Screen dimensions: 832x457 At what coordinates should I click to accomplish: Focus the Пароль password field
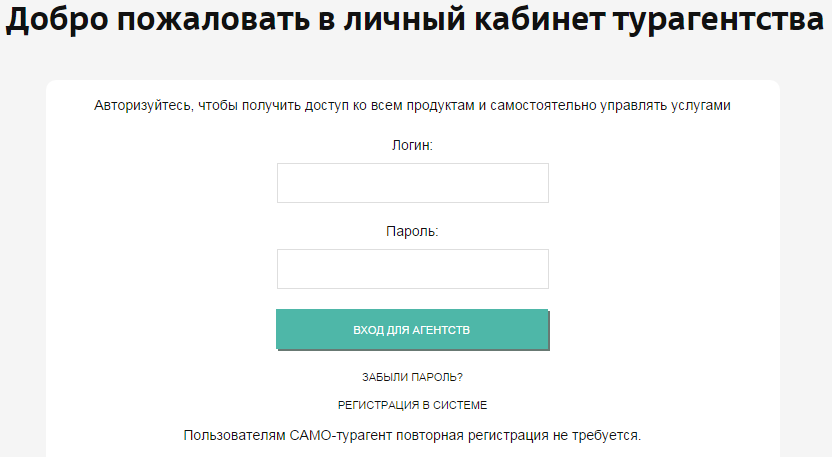tap(412, 269)
